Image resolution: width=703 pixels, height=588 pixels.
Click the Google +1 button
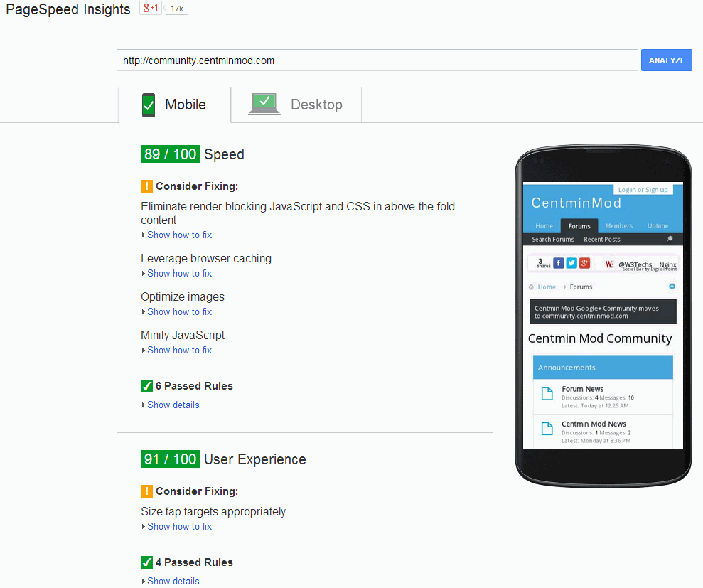pyautogui.click(x=150, y=8)
